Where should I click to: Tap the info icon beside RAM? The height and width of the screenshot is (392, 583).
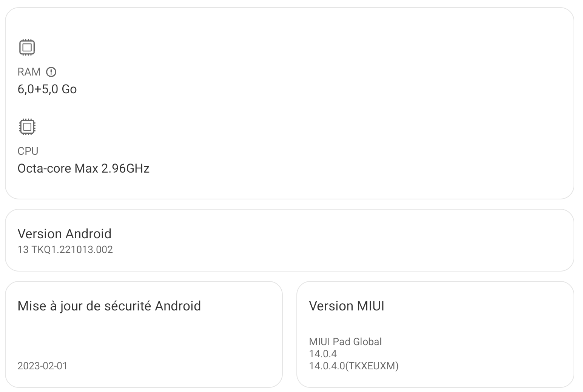[x=51, y=72]
